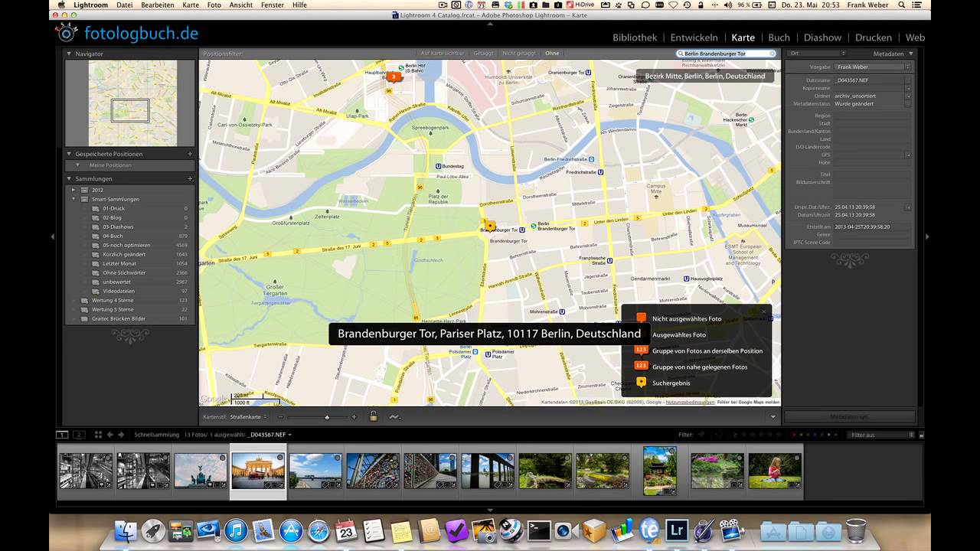The image size is (980, 551).
Task: Click 'Fehler bei Google Maps melden' link
Action: (x=749, y=402)
